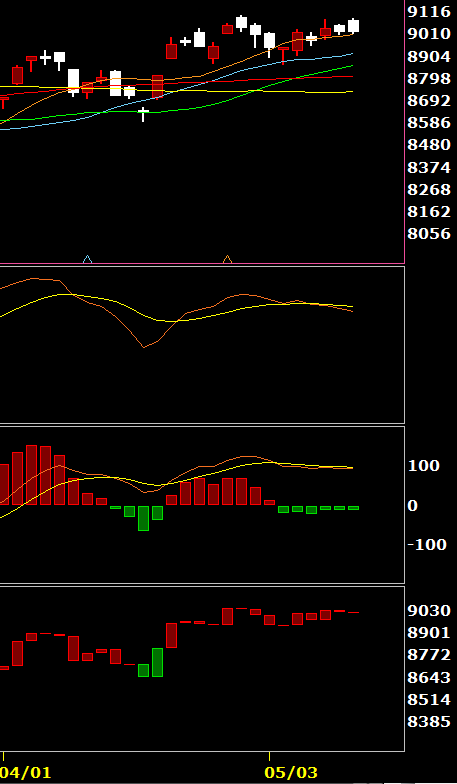
Task: Click the 8643 label in bottom panel axis
Action: [x=429, y=678]
